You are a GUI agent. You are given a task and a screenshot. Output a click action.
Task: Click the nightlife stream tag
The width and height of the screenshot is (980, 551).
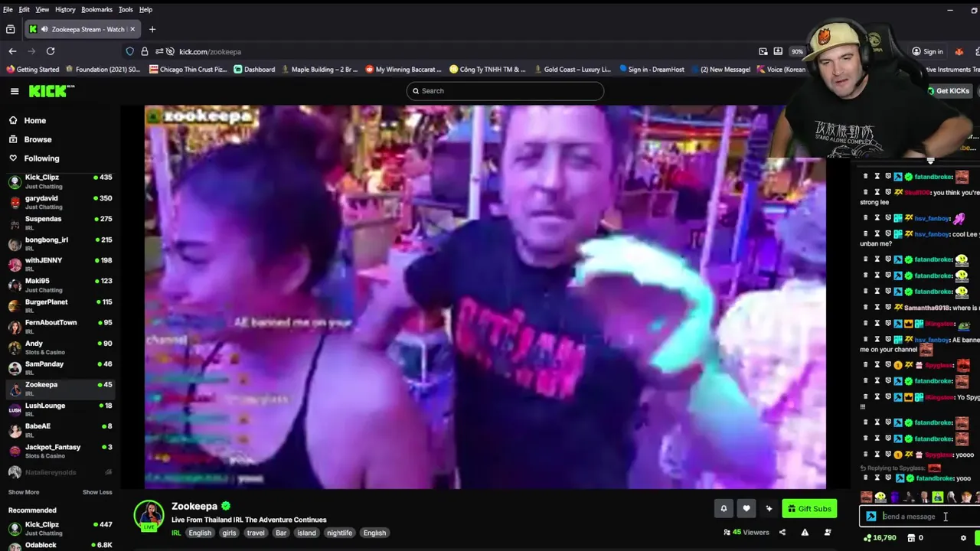[x=339, y=533]
